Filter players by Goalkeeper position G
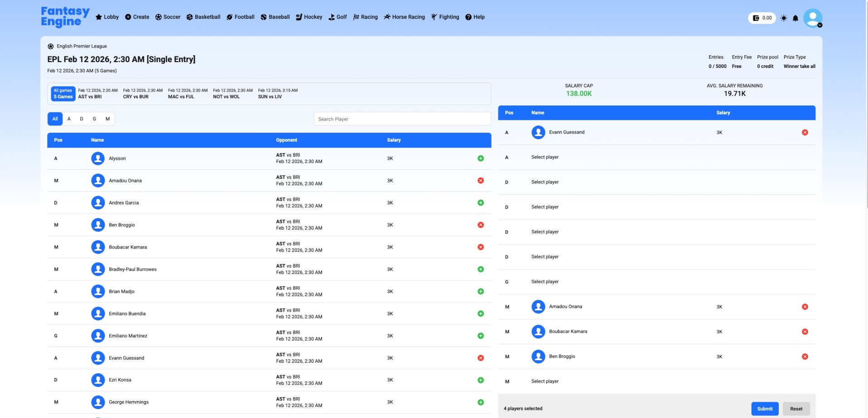Viewport: 868px width, 418px height. [x=94, y=119]
